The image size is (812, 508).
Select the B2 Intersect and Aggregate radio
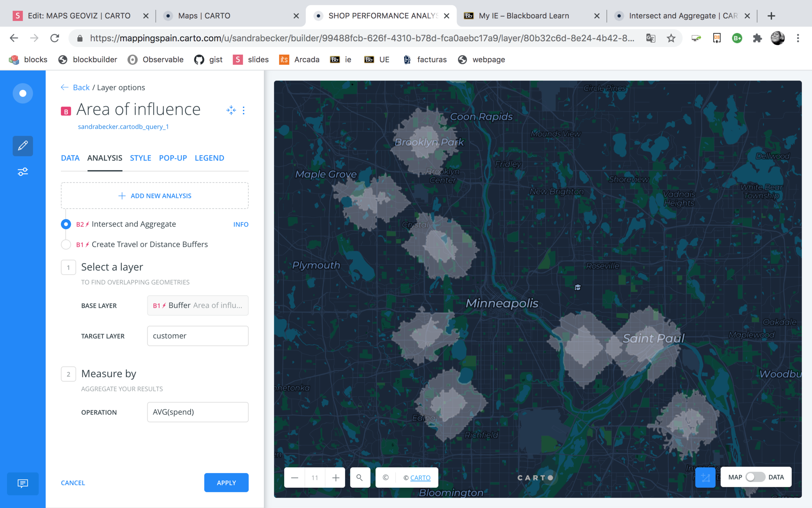(x=66, y=224)
